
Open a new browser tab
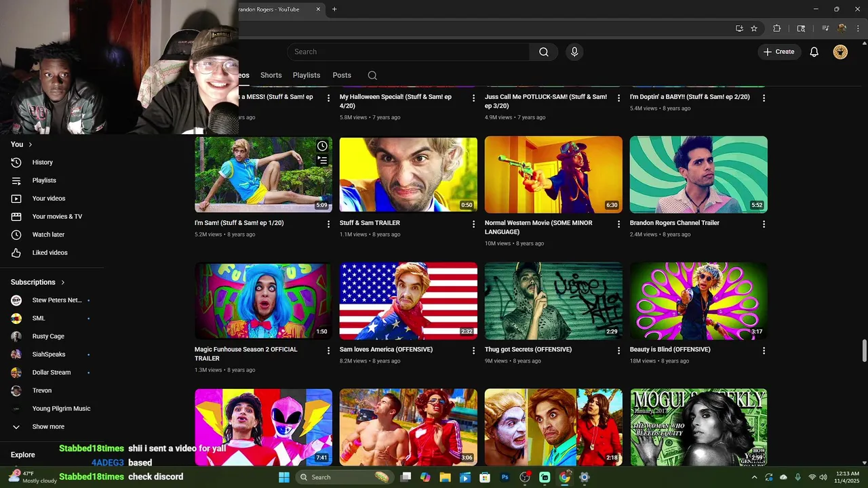pos(334,9)
